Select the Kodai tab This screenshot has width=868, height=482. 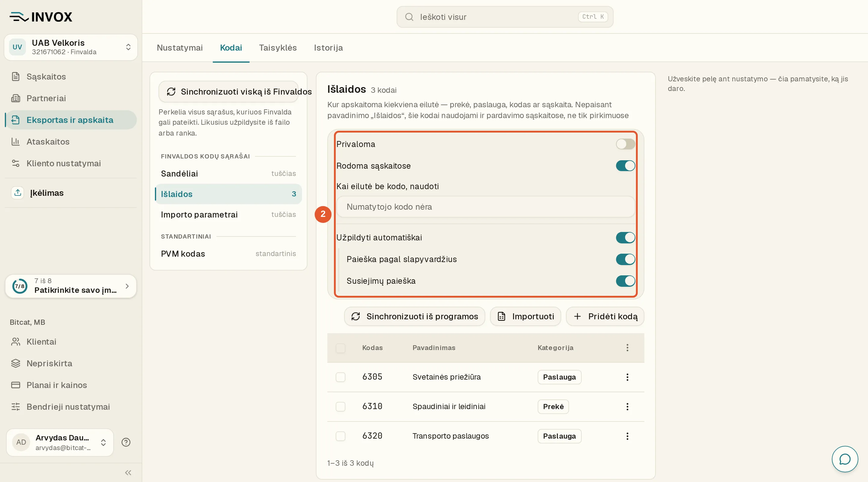[231, 48]
